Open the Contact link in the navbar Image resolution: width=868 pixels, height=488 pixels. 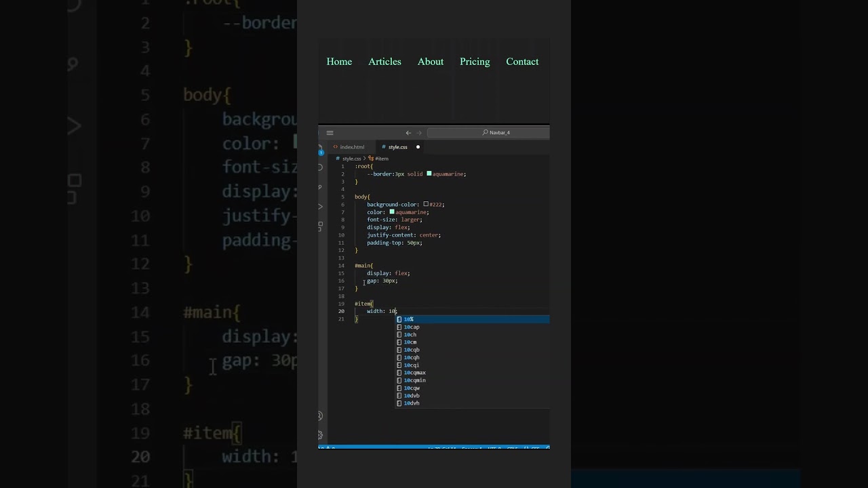(x=522, y=62)
